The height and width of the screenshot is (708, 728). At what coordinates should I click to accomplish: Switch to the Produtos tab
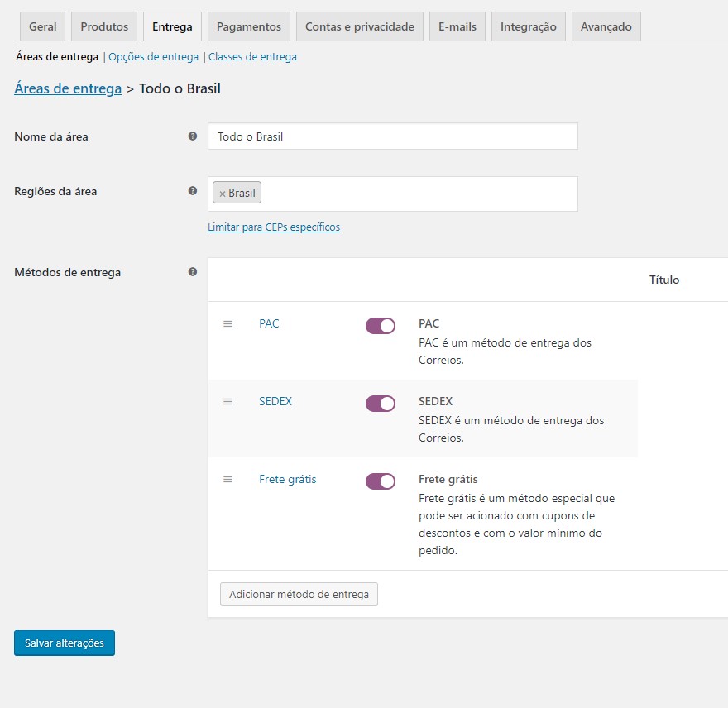pos(104,27)
